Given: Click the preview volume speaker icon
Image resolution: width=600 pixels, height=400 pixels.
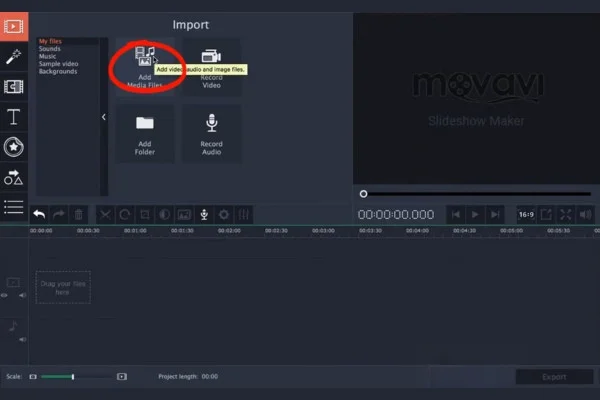Looking at the screenshot, I should [585, 214].
